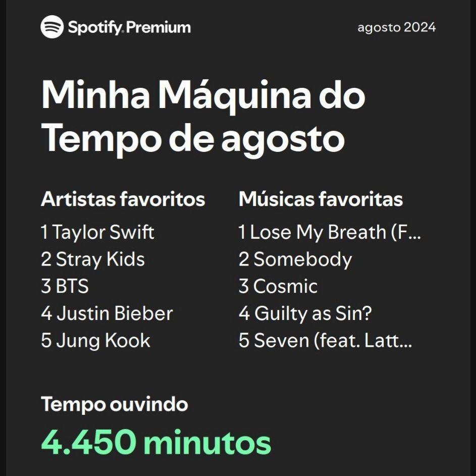Select the agosto 2024 date label
The height and width of the screenshot is (476, 476).
396,28
